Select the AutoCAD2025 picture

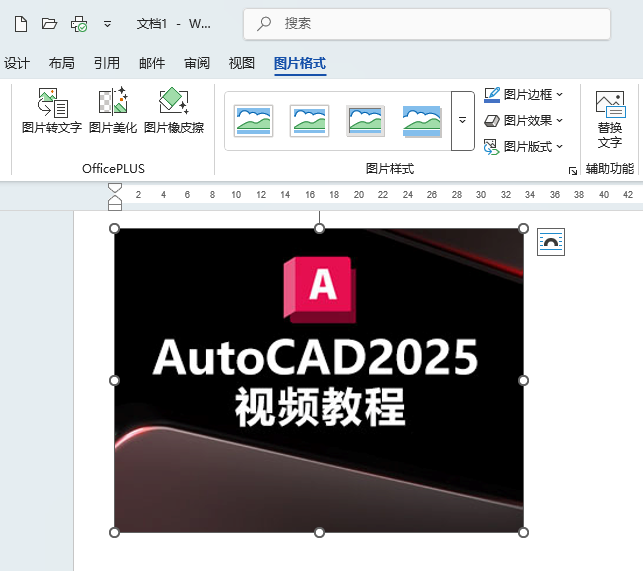pos(319,380)
